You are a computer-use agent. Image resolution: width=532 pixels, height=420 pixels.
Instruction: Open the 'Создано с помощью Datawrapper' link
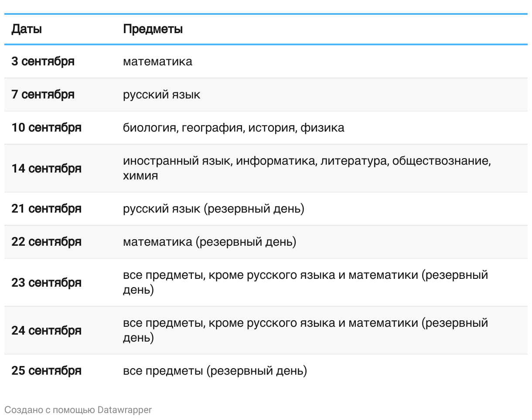pyautogui.click(x=78, y=410)
